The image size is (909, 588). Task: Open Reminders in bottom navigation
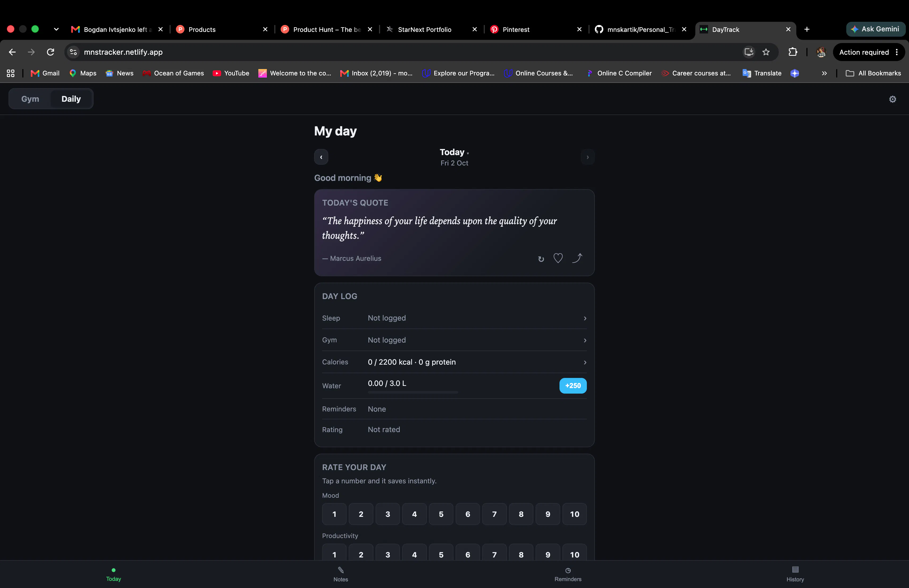(568, 574)
